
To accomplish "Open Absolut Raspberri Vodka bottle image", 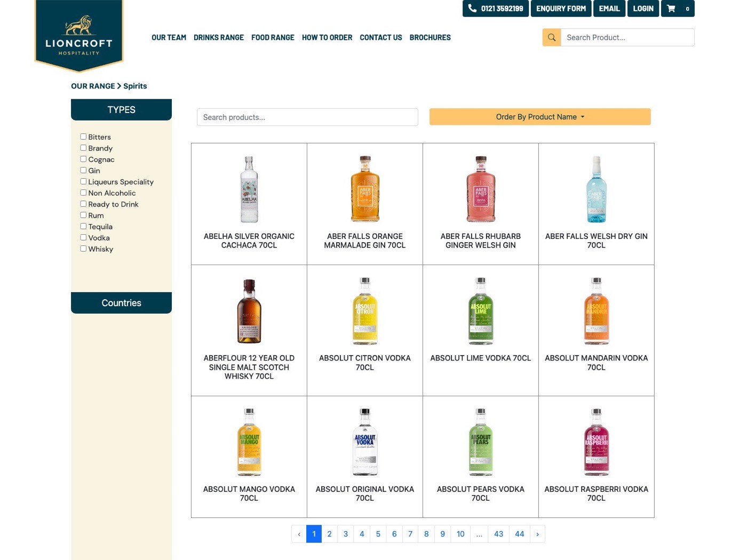I will 597,442.
